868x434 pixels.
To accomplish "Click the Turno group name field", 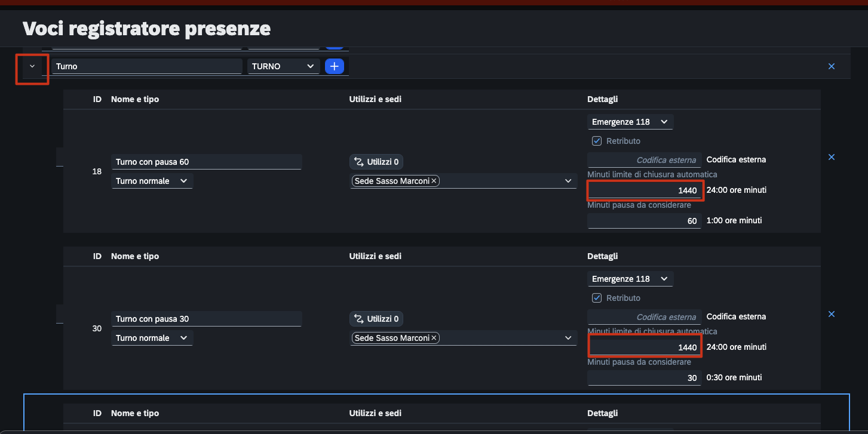I will (x=146, y=66).
